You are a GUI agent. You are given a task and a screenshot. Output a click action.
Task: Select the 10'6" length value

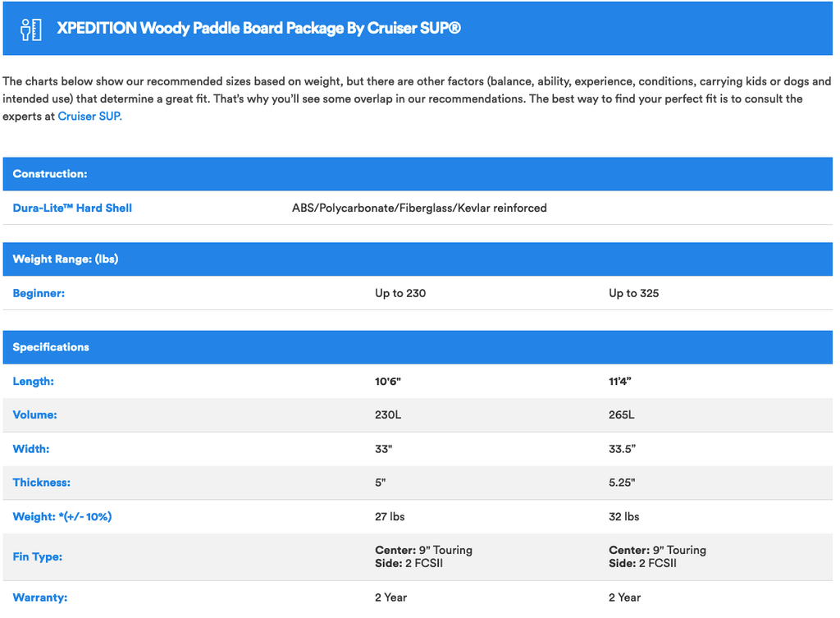coord(388,382)
